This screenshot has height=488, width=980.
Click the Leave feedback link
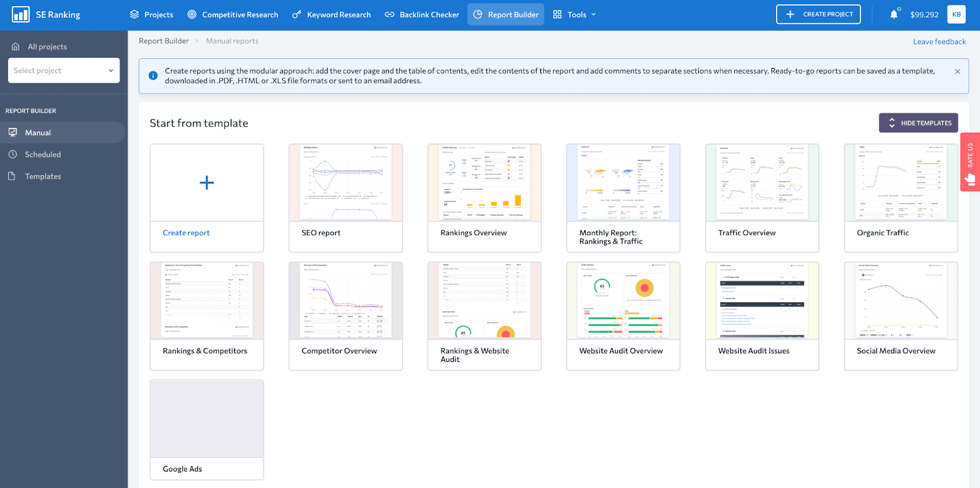(x=940, y=42)
